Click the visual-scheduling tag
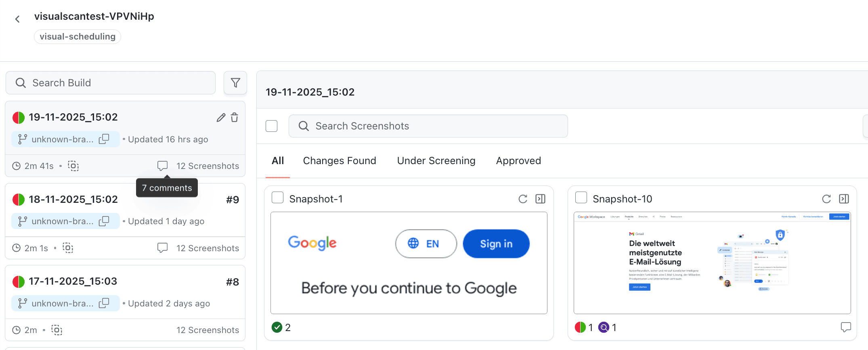 (78, 37)
